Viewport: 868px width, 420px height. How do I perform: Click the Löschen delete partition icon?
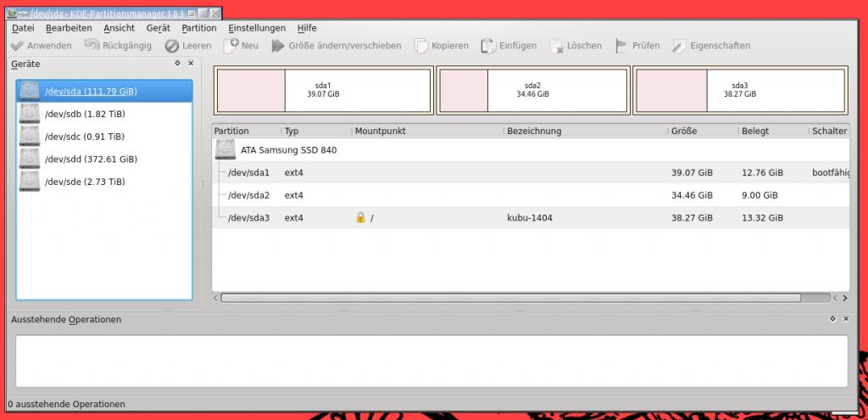557,46
